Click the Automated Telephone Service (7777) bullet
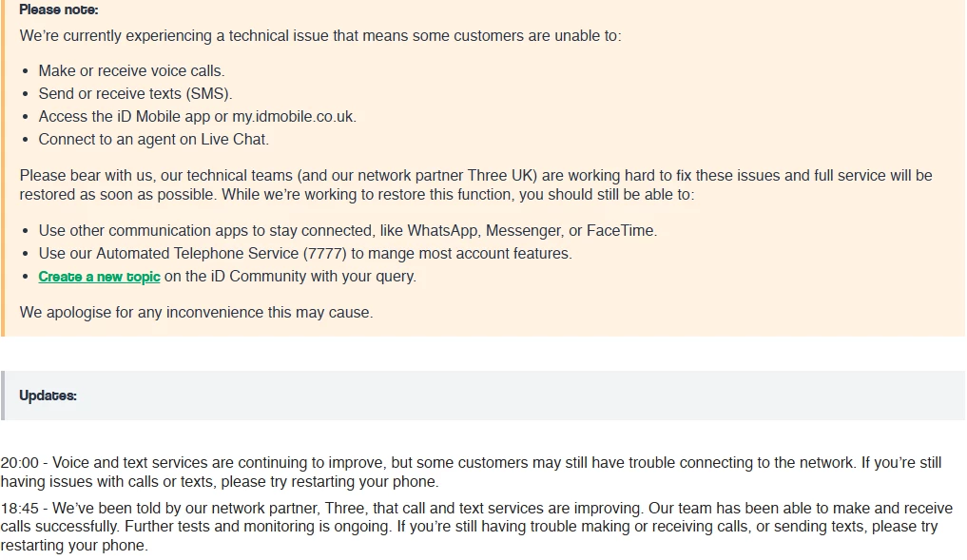Image resolution: width=967 pixels, height=560 pixels. coord(305,253)
